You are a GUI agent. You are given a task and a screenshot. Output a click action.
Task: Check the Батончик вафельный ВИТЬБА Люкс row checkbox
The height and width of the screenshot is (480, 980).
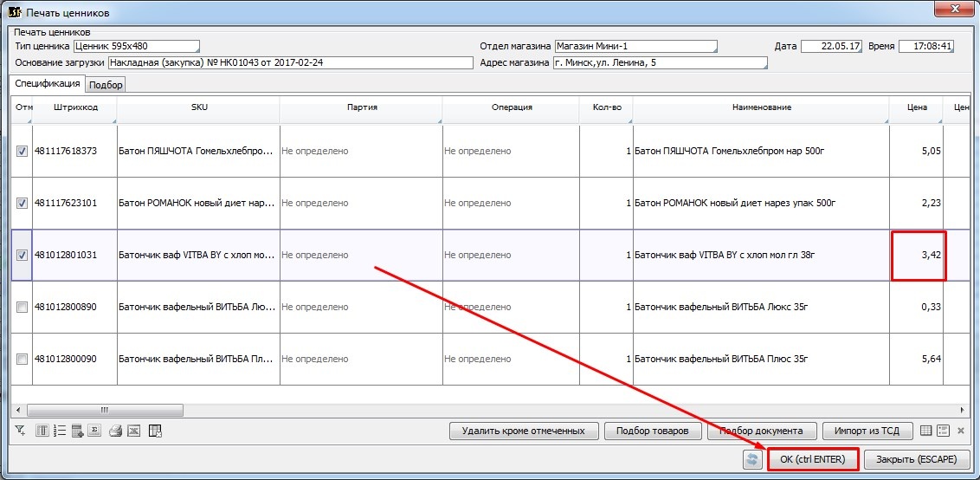click(x=23, y=307)
